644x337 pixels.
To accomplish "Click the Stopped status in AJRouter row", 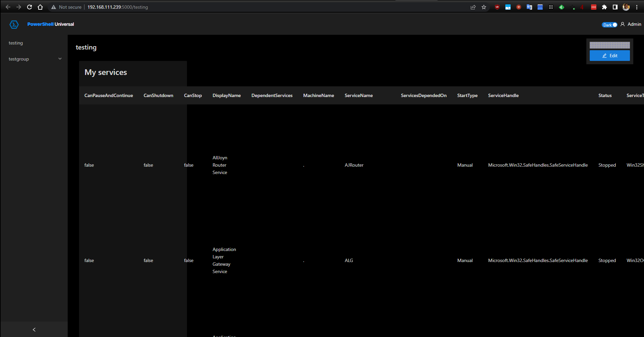I will [607, 165].
